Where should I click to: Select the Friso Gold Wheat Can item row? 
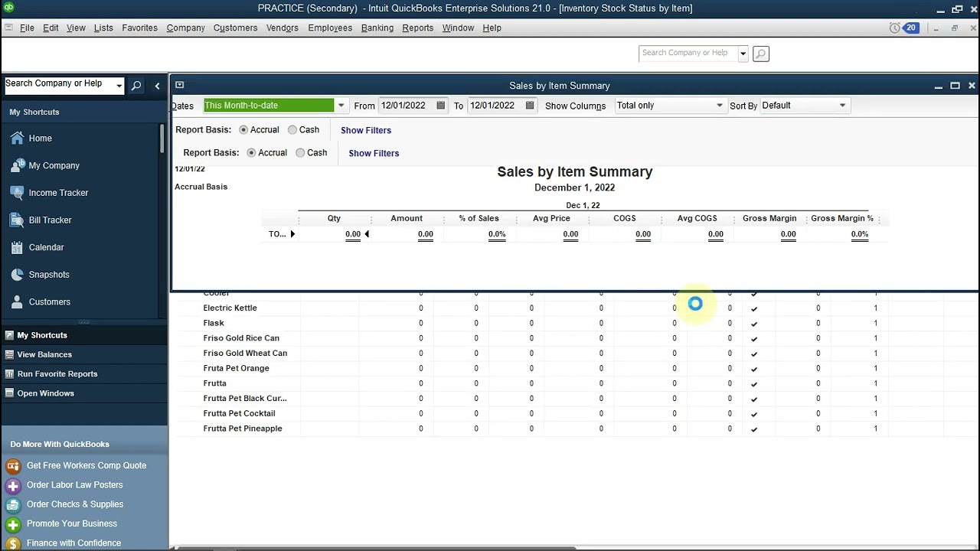click(245, 354)
